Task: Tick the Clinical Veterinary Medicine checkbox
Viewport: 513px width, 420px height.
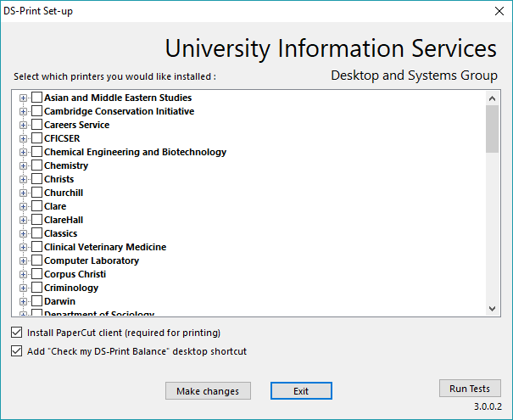Action: 36,247
